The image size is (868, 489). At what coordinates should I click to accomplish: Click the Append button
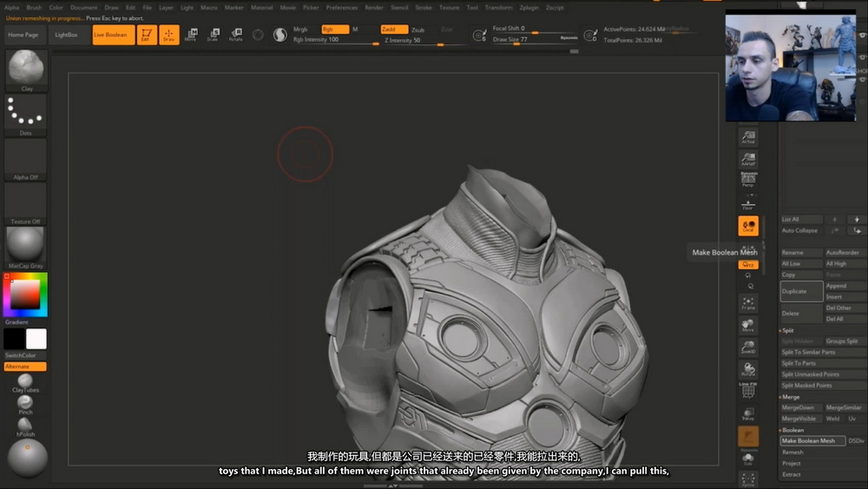[845, 286]
